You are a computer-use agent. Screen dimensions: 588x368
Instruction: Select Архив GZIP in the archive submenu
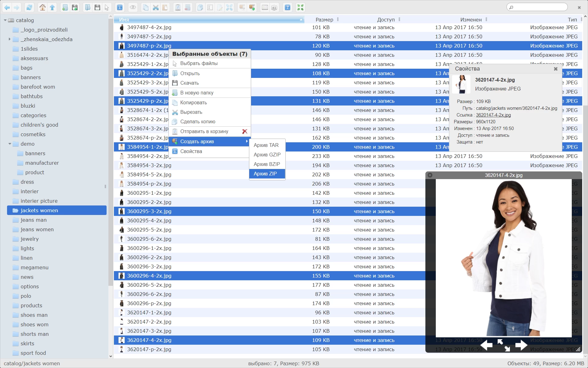(267, 155)
